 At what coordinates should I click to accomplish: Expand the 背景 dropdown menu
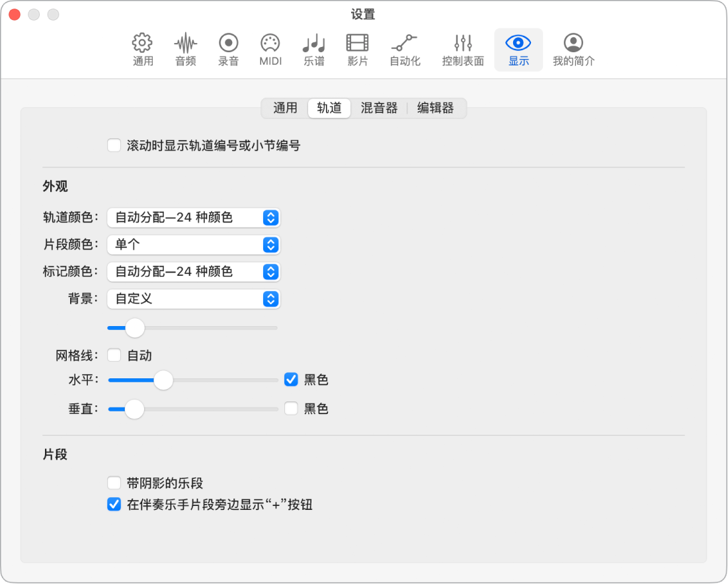tap(193, 299)
